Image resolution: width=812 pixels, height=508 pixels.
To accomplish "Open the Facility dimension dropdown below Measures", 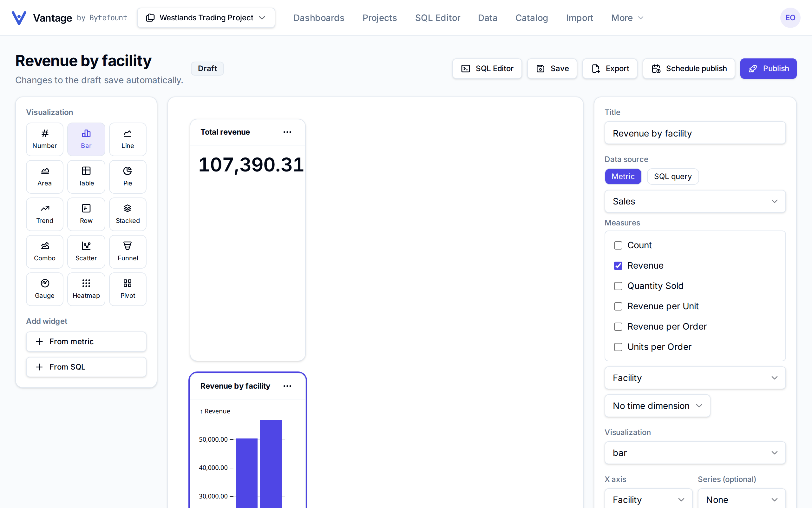I will (x=695, y=378).
